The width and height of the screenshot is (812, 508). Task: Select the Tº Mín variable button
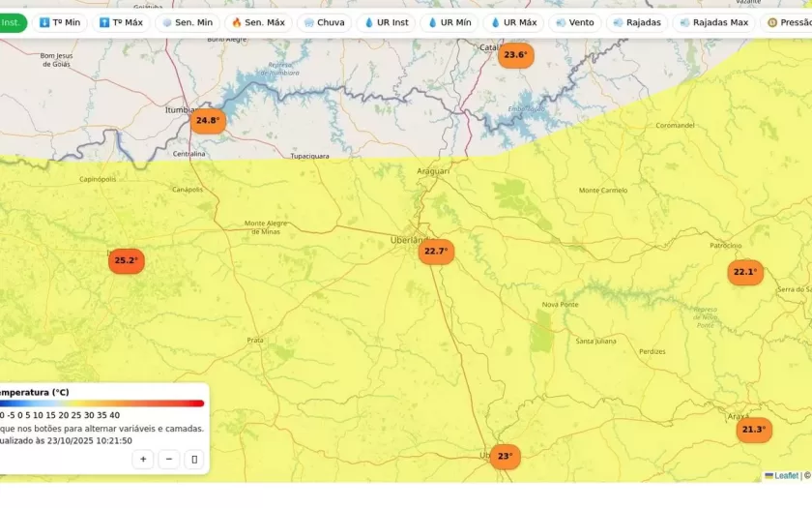click(59, 22)
